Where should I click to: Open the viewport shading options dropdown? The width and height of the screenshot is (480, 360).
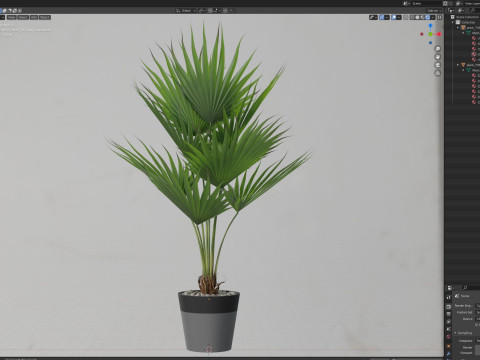[x=432, y=17]
